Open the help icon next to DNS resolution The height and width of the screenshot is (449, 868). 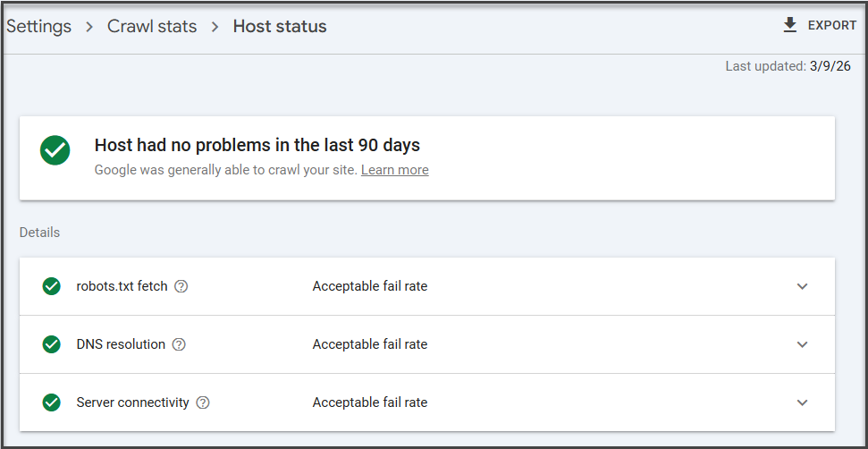tap(179, 344)
